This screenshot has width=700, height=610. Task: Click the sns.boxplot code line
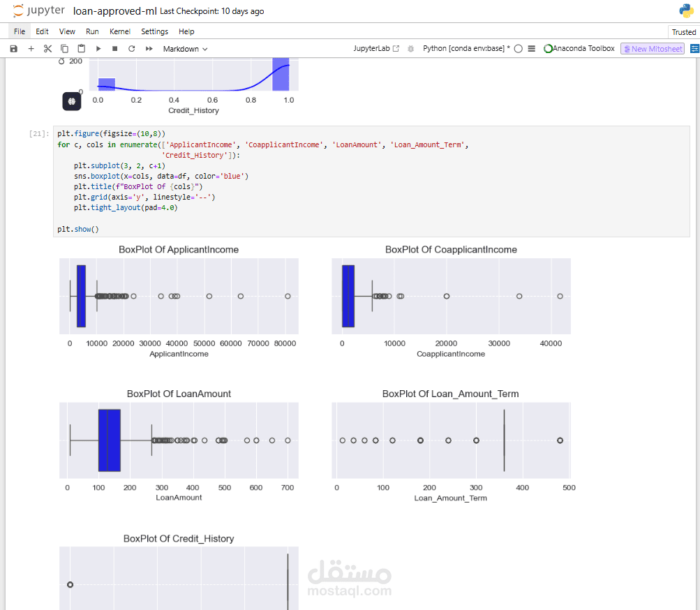161,176
